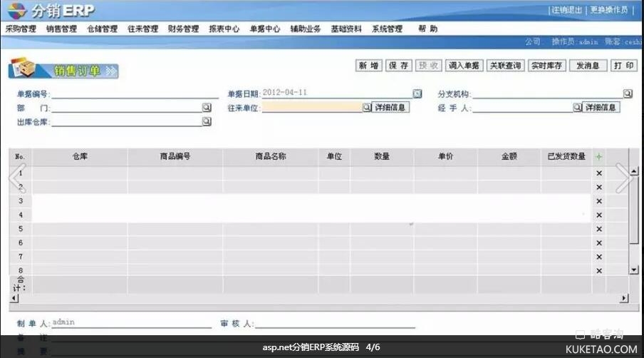Image resolution: width=644 pixels, height=358 pixels.
Task: Open the 帮助 menu
Action: 428,29
